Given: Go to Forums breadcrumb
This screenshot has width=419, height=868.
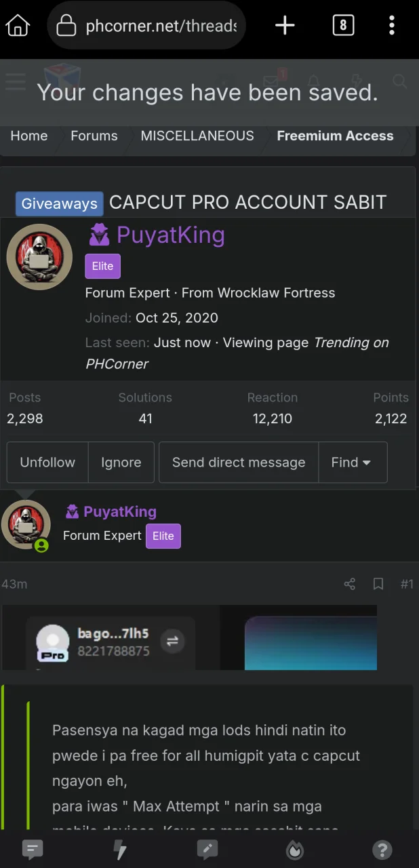Looking at the screenshot, I should tap(94, 136).
